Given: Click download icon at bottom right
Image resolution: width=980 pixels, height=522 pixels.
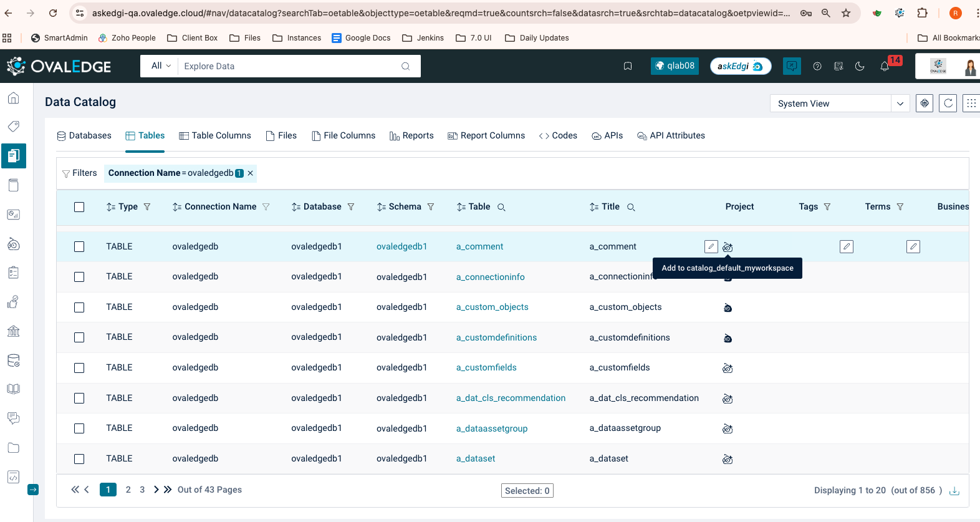Looking at the screenshot, I should 954,491.
